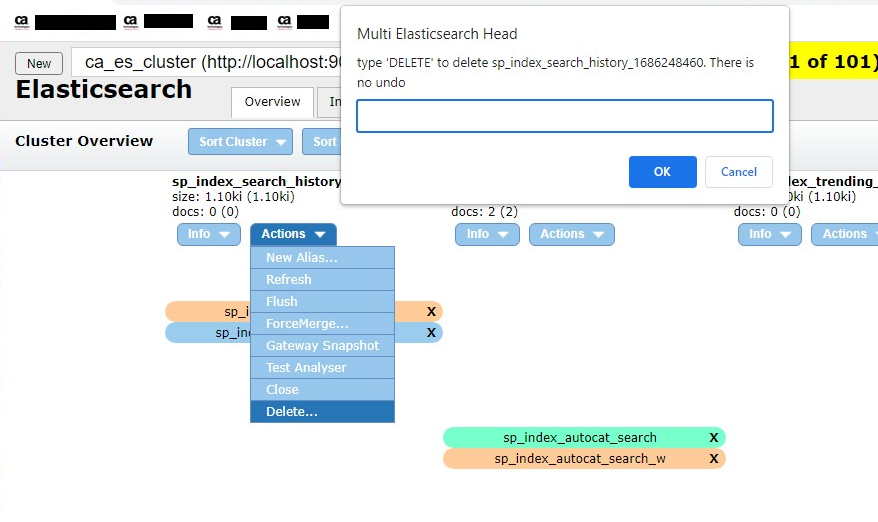The height and width of the screenshot is (522, 878).
Task: Choose Flush from Actions menu
Action: [323, 301]
